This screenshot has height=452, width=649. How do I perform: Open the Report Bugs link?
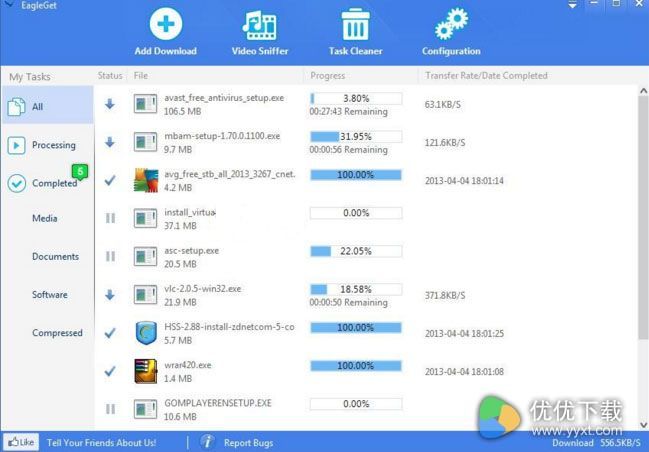(x=248, y=442)
